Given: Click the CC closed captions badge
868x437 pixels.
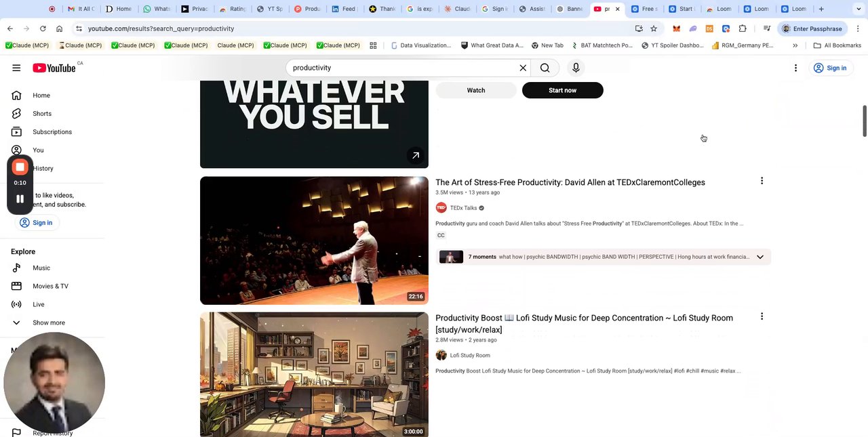Looking at the screenshot, I should pos(441,235).
